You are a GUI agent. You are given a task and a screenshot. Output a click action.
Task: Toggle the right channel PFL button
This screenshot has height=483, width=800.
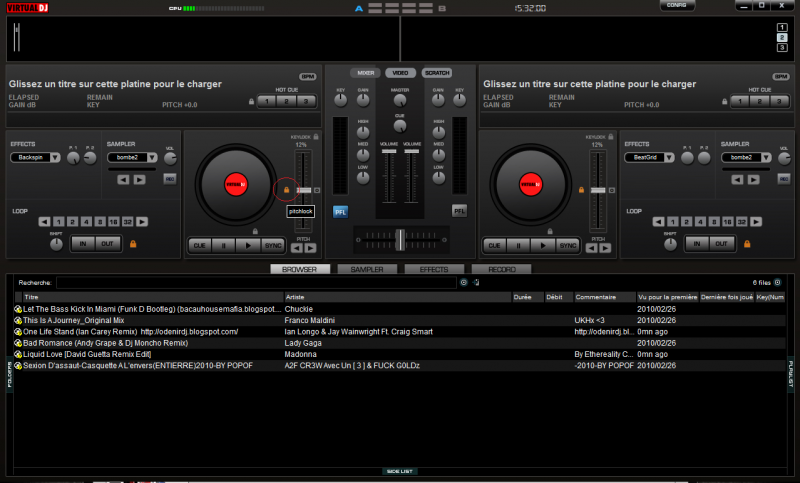click(459, 211)
